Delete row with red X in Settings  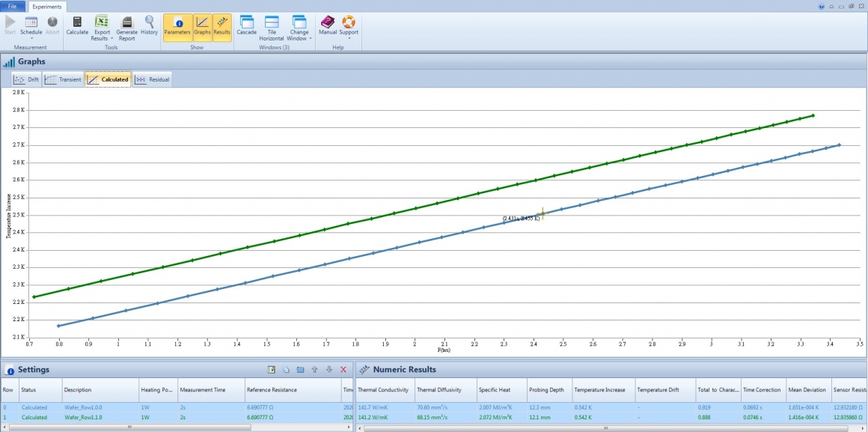343,369
